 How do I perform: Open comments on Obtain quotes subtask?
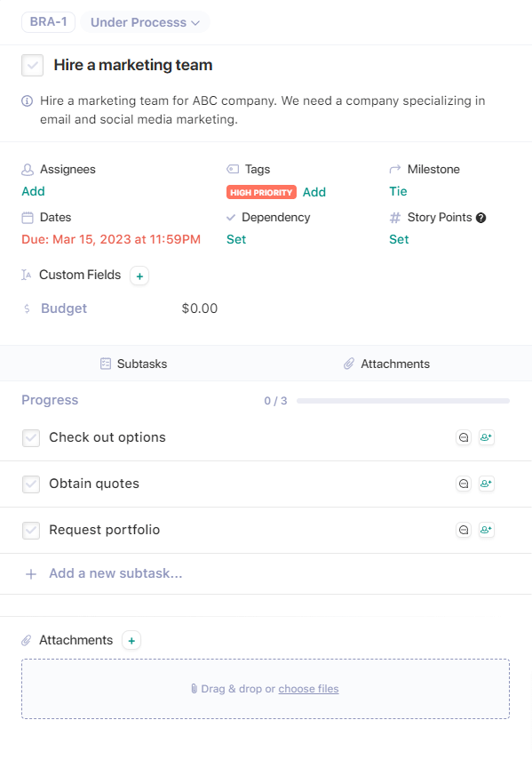(464, 484)
